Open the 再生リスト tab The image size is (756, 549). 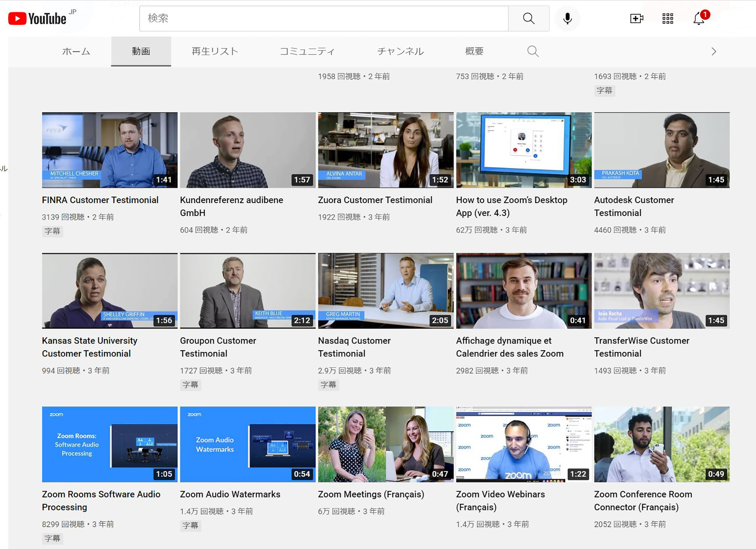click(x=215, y=51)
